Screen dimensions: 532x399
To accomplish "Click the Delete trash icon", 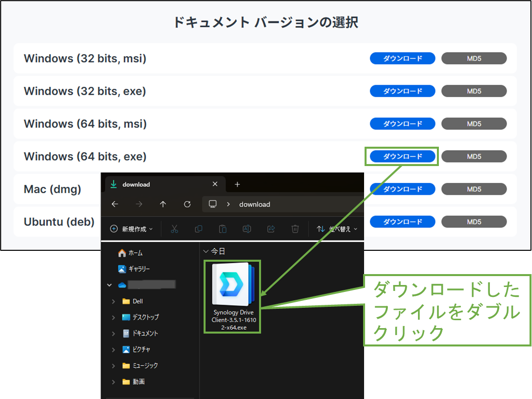I will [295, 229].
